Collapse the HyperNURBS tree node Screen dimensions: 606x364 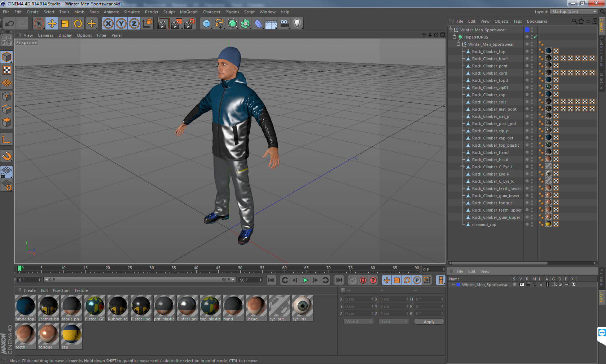(x=454, y=37)
